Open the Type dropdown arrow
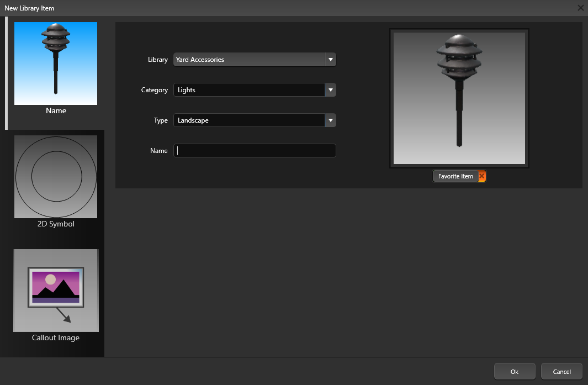The width and height of the screenshot is (588, 385). 330,120
